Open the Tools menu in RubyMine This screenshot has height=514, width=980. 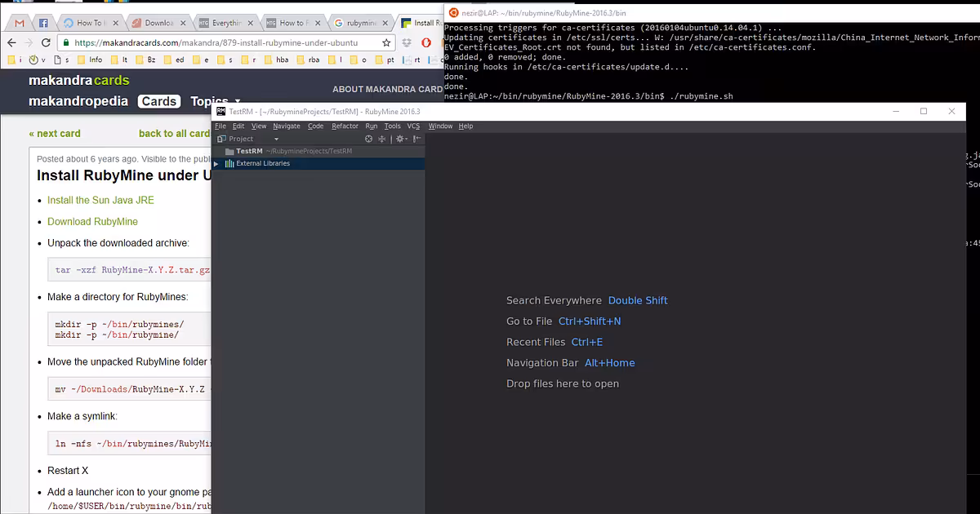[x=393, y=126]
